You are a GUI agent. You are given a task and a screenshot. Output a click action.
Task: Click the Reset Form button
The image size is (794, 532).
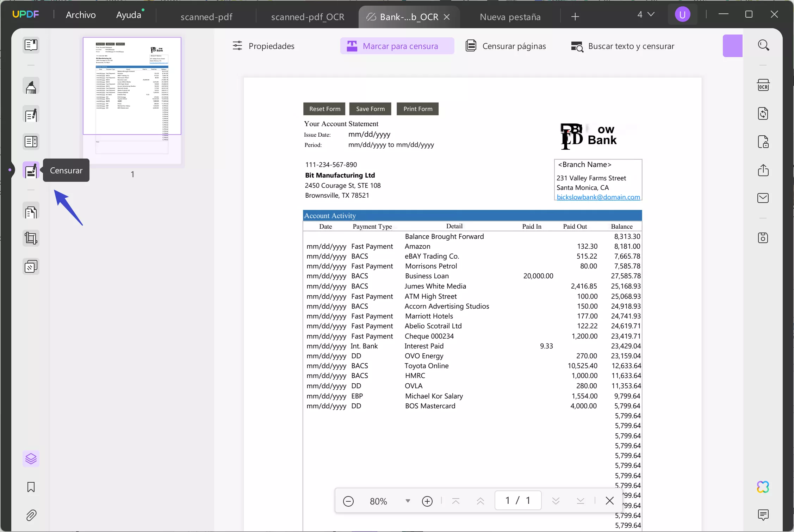[325, 109]
